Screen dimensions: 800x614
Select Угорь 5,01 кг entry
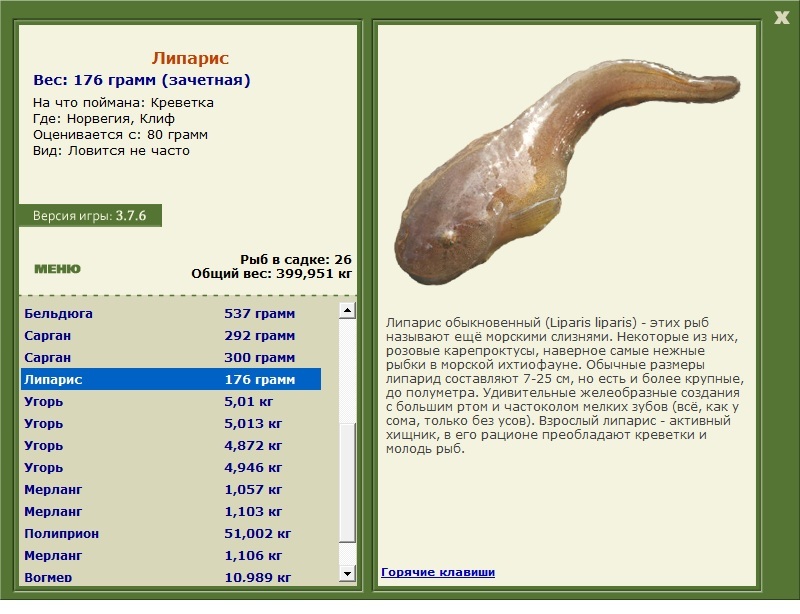click(171, 401)
